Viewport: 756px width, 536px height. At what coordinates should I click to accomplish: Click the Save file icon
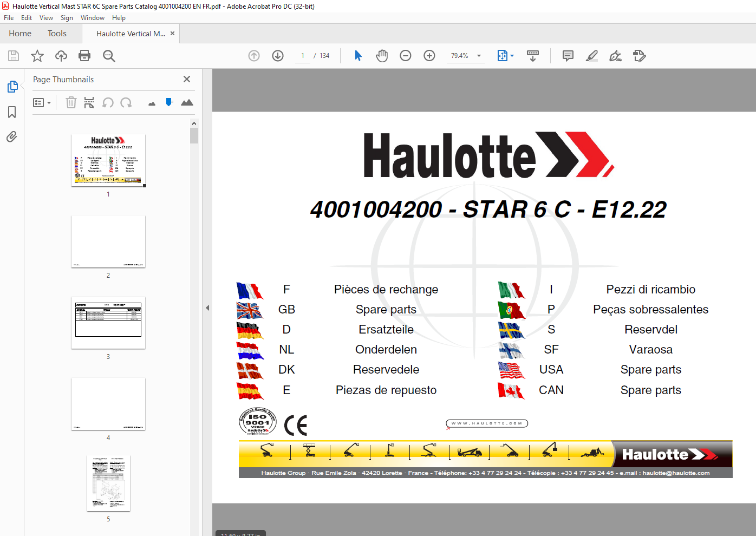[14, 56]
